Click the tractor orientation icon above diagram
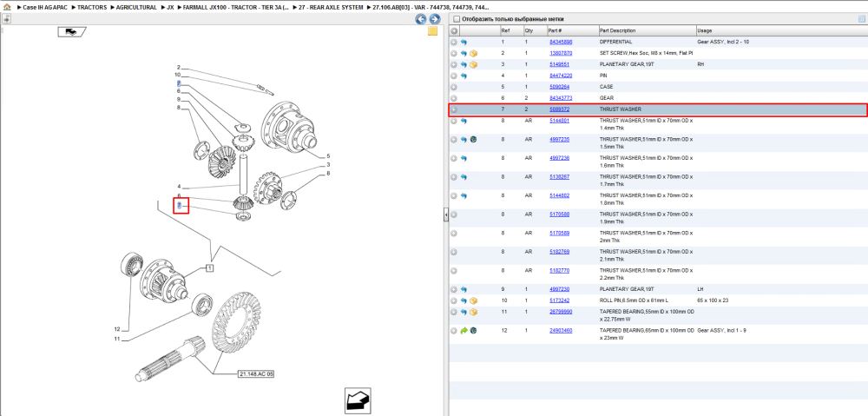This screenshot has height=416, width=868. point(70,31)
